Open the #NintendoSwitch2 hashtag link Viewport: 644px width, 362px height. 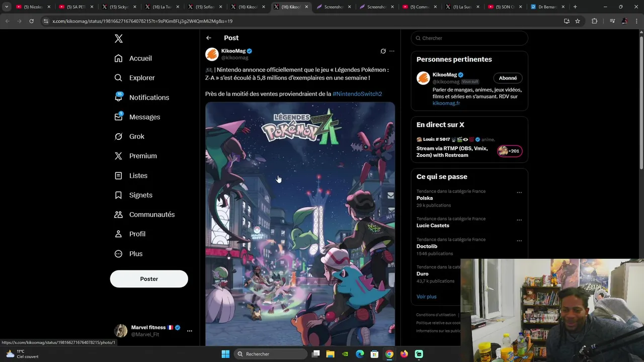[357, 94]
